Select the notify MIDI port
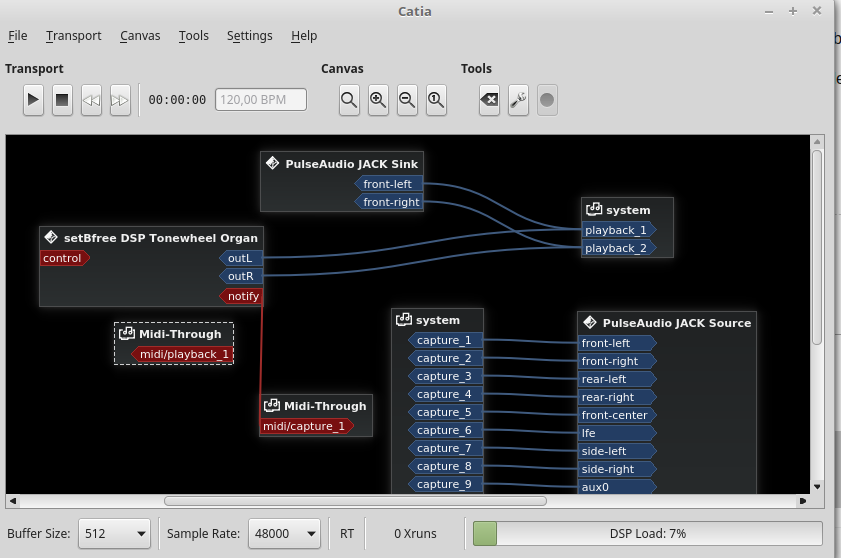 tap(241, 296)
